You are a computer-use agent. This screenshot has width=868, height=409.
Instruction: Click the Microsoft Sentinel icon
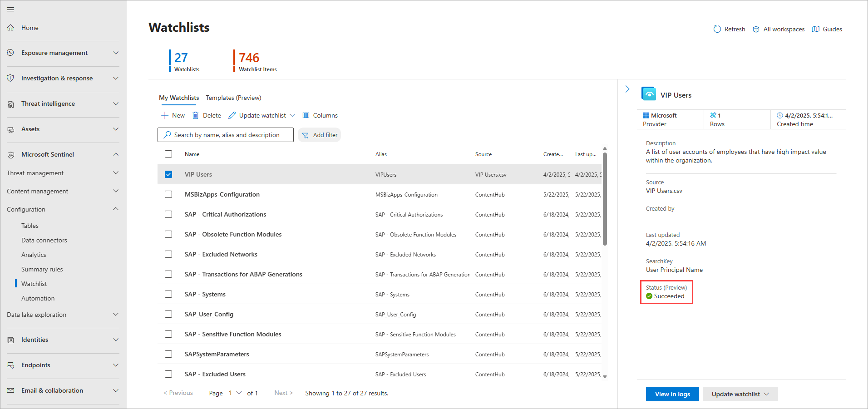click(x=10, y=155)
